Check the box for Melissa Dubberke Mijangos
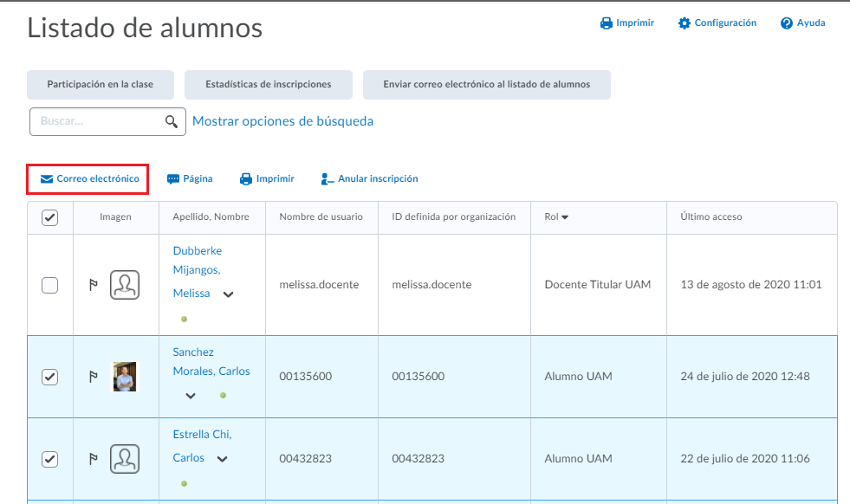This screenshot has height=504, width=850. (x=50, y=285)
